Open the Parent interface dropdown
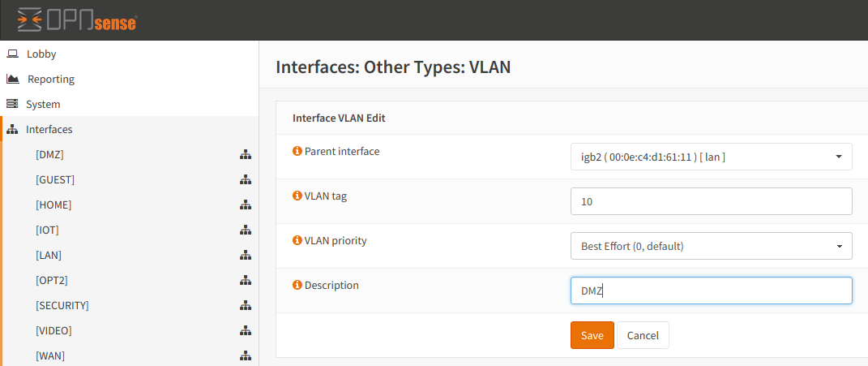 click(711, 157)
